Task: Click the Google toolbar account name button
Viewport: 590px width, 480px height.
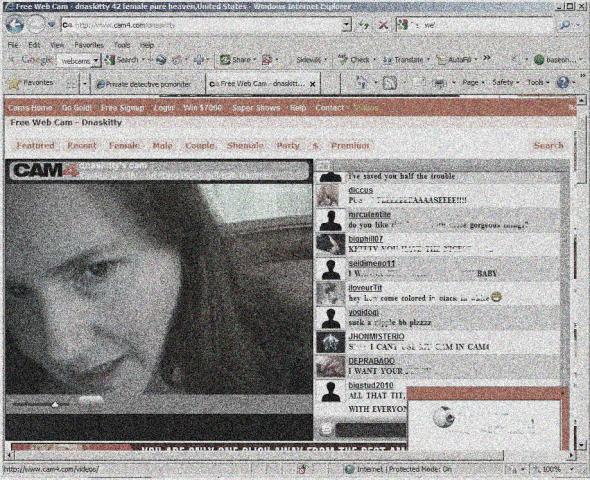Action: click(558, 60)
